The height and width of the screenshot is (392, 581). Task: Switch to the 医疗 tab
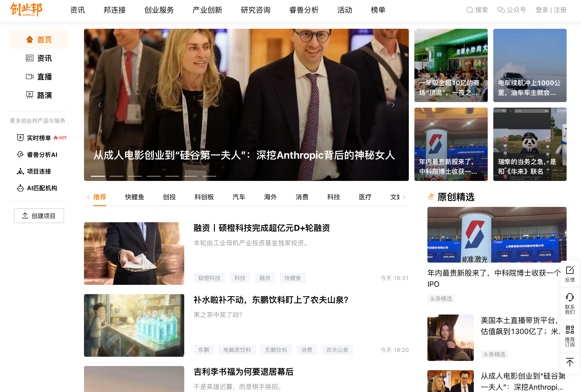(x=365, y=197)
